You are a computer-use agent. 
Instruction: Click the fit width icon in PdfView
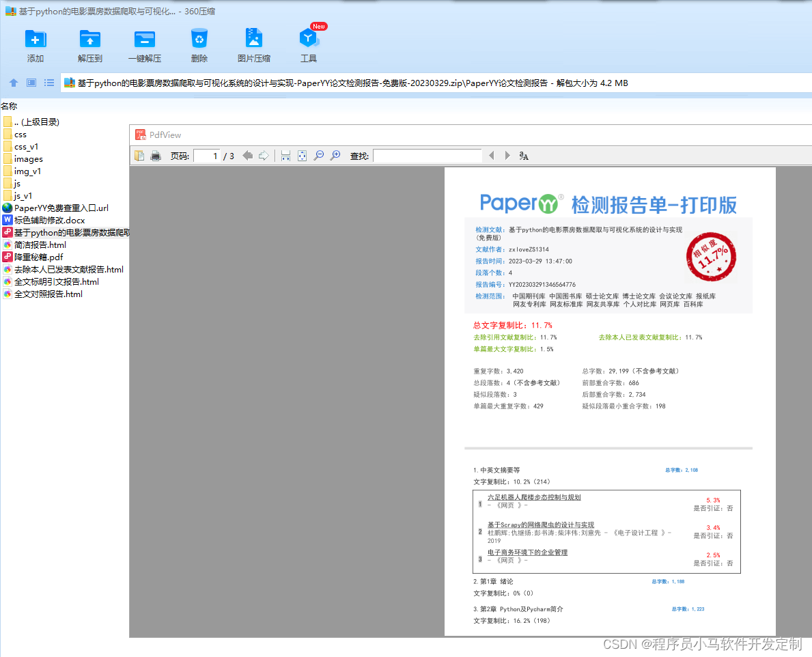tap(285, 156)
